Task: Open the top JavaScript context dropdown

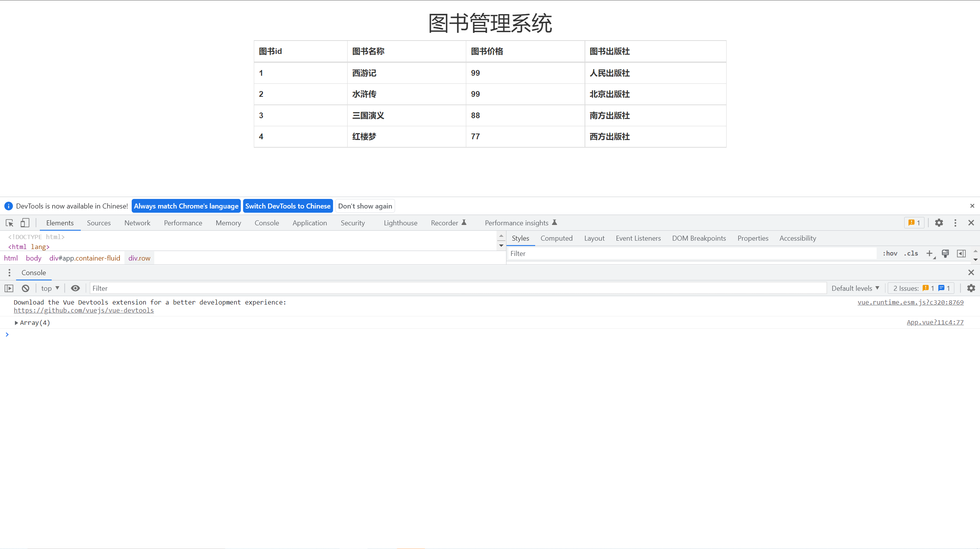Action: (x=50, y=288)
